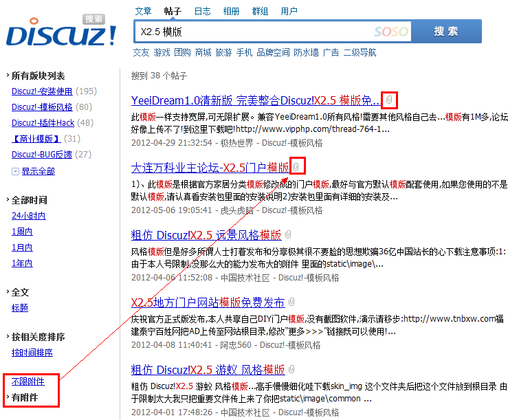
Task: Click the Discuz! logo
Action: 61,32
